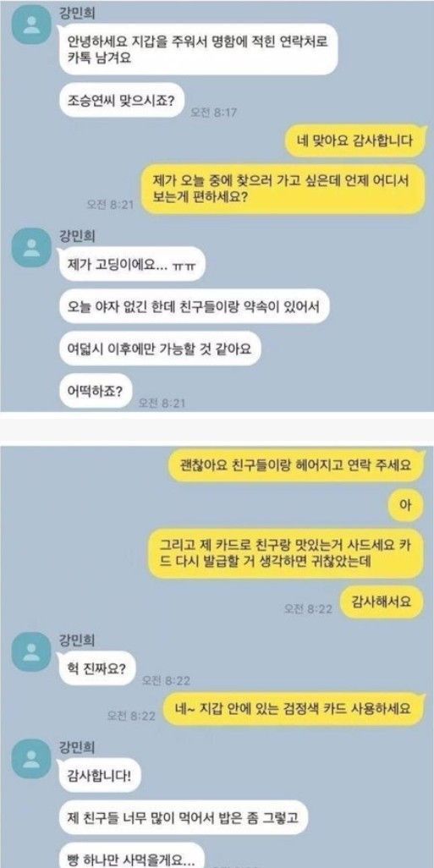The image size is (434, 868).
Task: Select the '헉 진짜요?' message bubble
Action: [x=97, y=668]
